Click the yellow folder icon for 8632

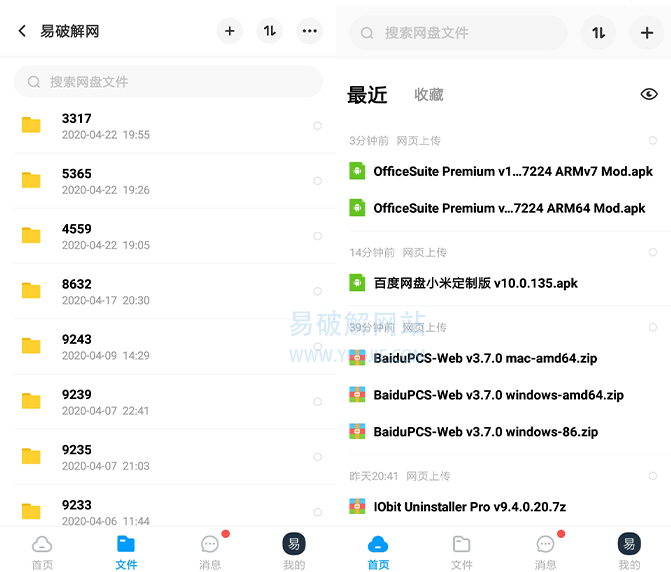[31, 291]
